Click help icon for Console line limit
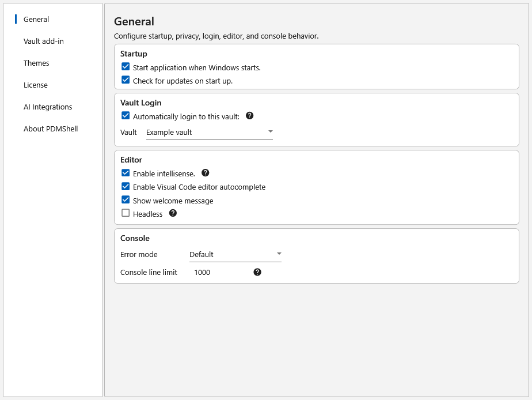Screen dimensions: 532x400 [x=257, y=272]
